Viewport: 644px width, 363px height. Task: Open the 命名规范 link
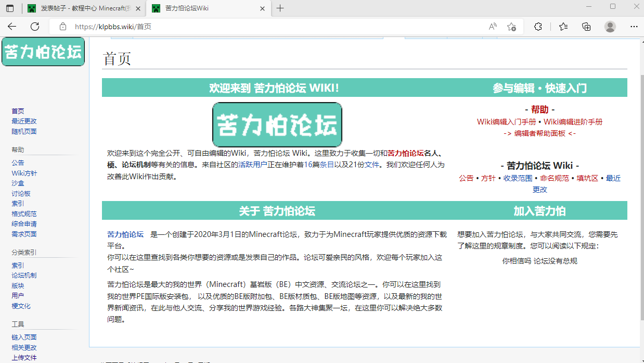click(555, 178)
